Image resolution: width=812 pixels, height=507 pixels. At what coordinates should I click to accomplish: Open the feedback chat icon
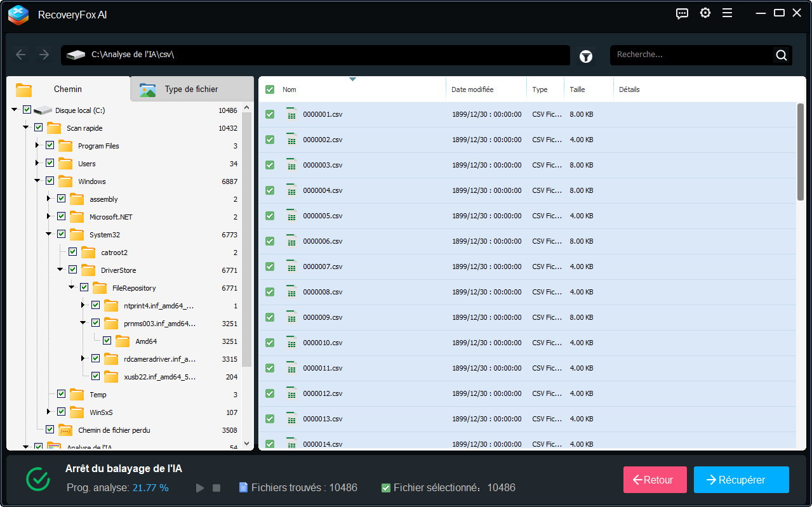point(682,13)
